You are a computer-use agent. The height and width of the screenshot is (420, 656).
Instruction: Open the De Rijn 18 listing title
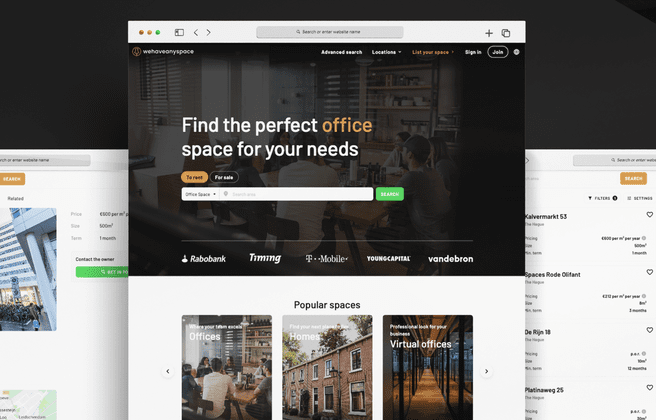pyautogui.click(x=538, y=332)
